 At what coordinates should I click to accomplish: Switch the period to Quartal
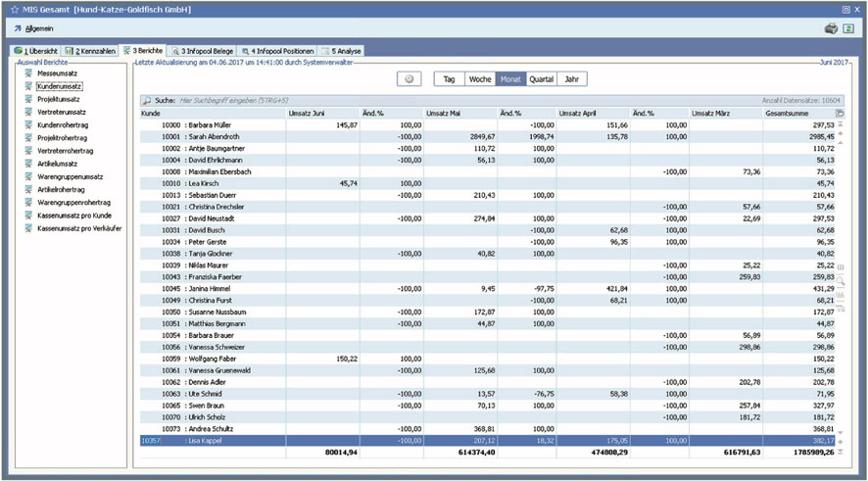pos(541,79)
